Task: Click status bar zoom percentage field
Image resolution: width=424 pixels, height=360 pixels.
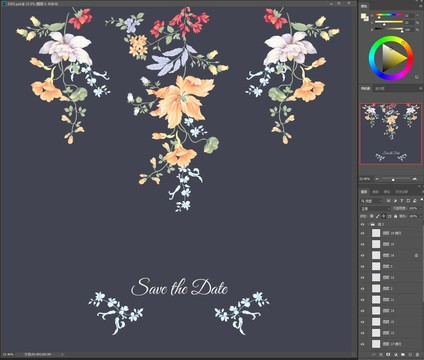Action: click(7, 354)
